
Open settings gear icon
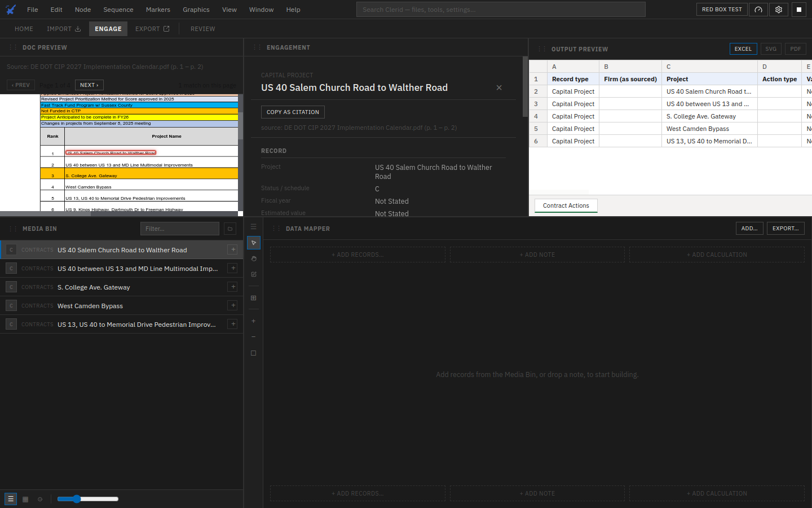coord(779,10)
